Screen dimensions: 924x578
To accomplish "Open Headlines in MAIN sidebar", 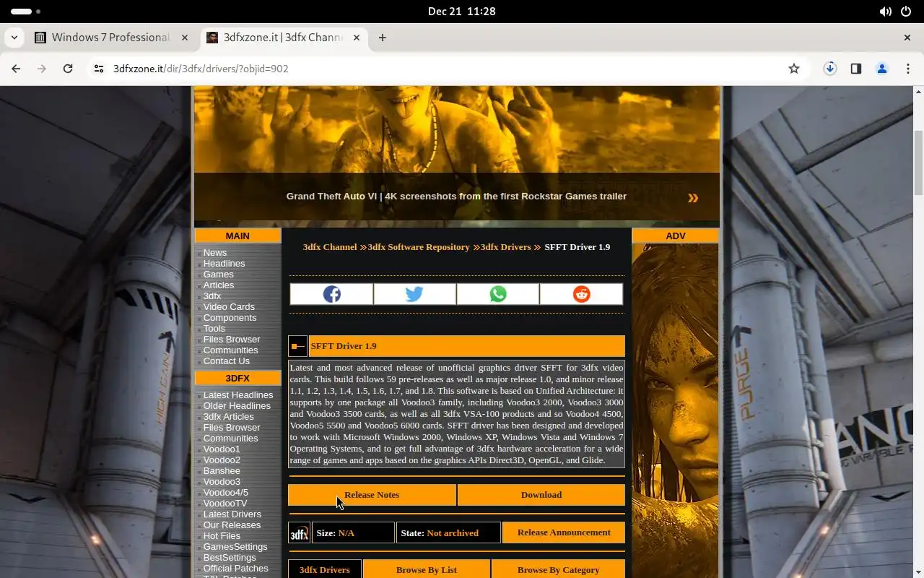I will click(x=224, y=264).
